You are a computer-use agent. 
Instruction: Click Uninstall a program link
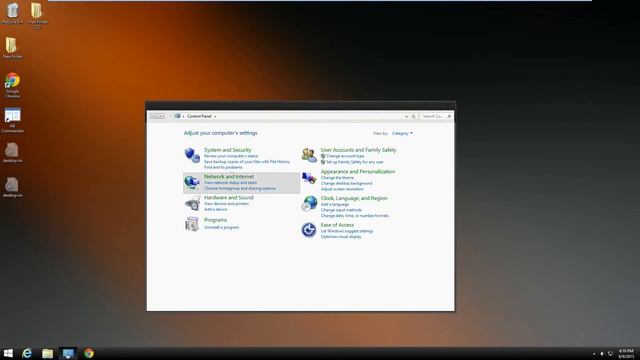pyautogui.click(x=222, y=227)
